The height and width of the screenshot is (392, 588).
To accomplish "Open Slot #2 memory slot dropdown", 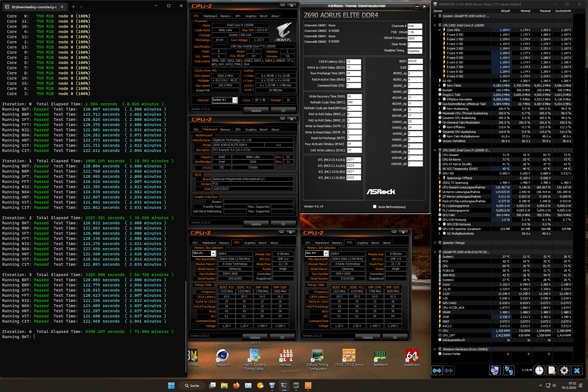I will click(x=204, y=253).
